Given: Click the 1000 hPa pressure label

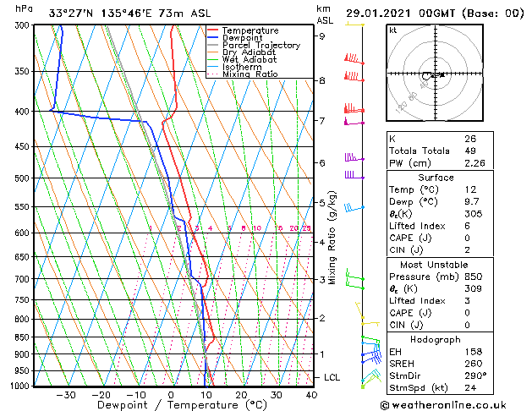Looking at the screenshot, I should [x=21, y=386].
